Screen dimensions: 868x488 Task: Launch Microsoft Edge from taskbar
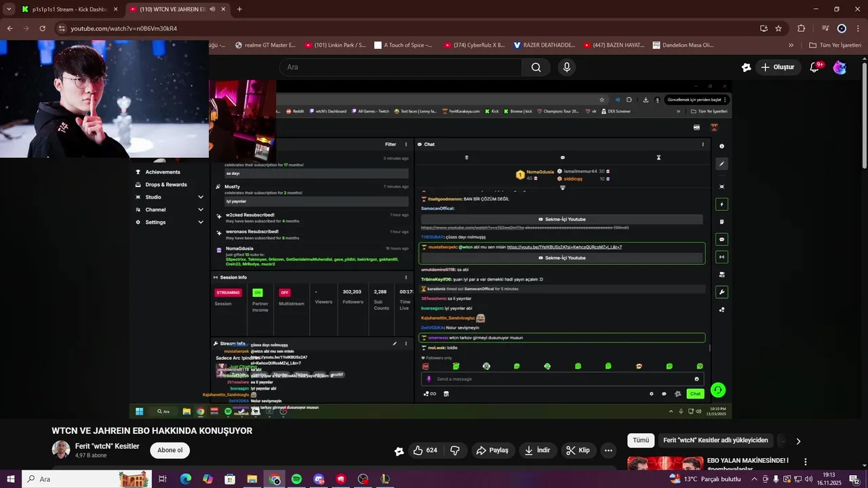(x=185, y=479)
